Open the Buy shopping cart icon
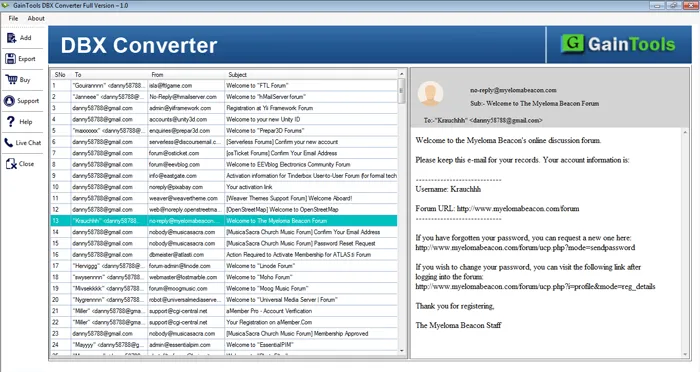The image size is (700, 372). (11, 79)
